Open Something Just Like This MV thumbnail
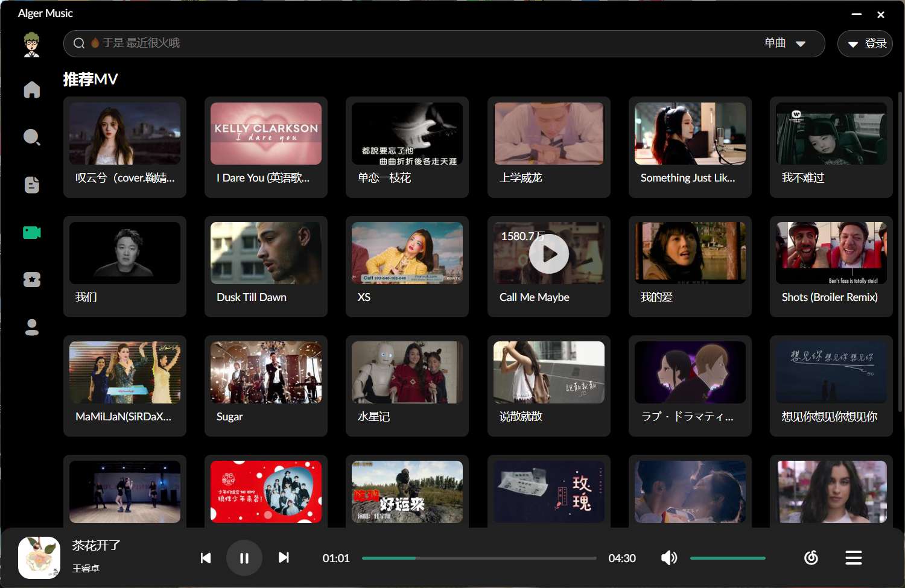 click(690, 133)
